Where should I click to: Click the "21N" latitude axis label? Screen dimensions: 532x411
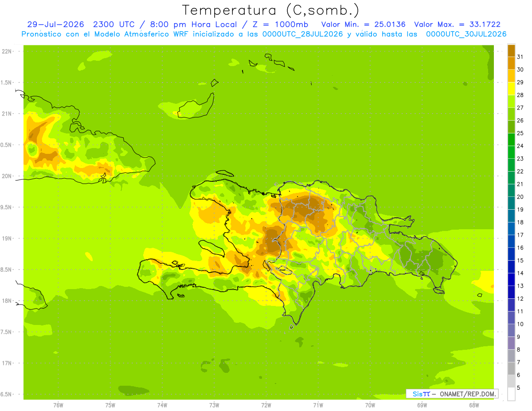(7, 114)
